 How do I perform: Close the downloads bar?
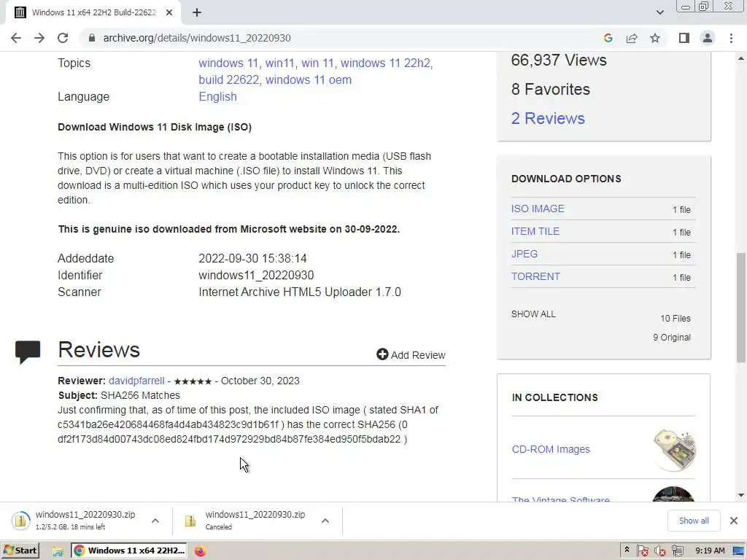(x=734, y=521)
